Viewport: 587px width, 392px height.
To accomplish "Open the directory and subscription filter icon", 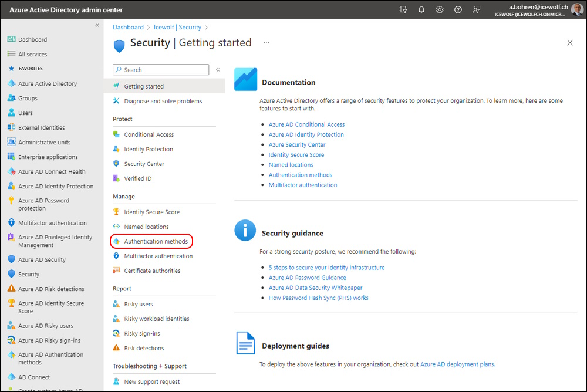I will click(403, 10).
